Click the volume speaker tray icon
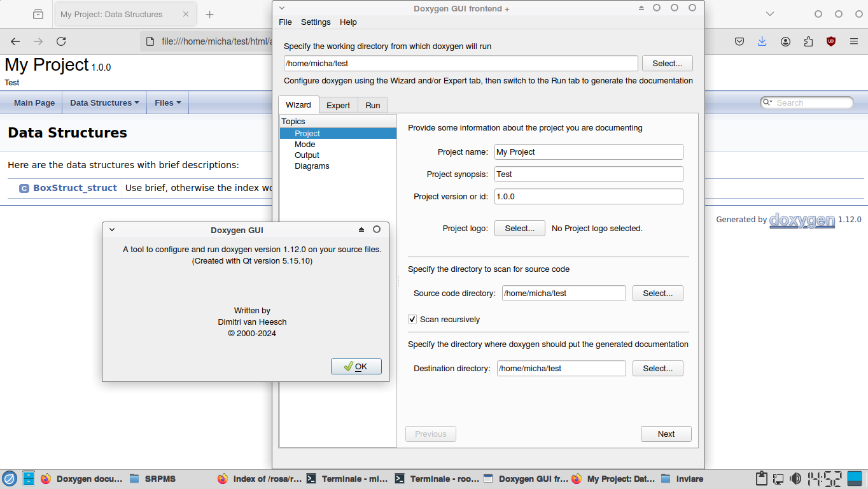 click(x=795, y=479)
